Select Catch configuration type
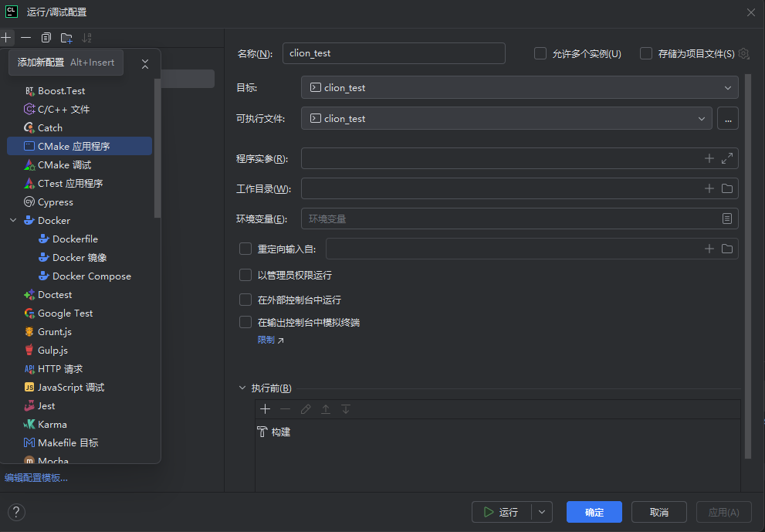 coord(80,128)
